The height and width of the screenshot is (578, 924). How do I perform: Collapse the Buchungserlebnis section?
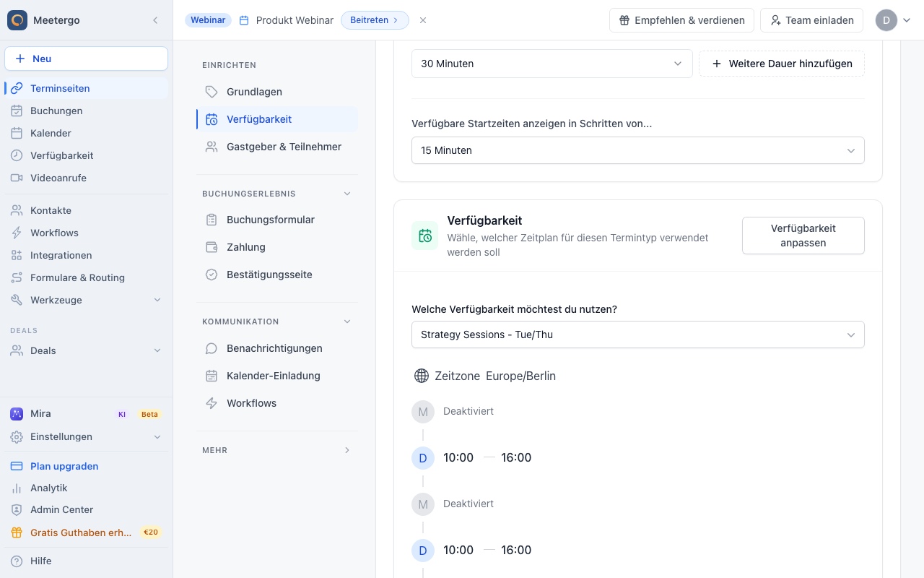pyautogui.click(x=347, y=194)
